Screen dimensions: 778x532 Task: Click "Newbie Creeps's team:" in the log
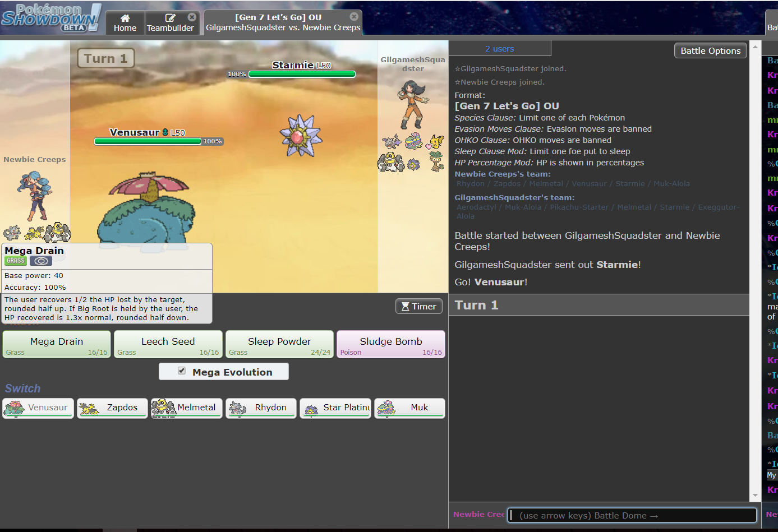coord(503,174)
